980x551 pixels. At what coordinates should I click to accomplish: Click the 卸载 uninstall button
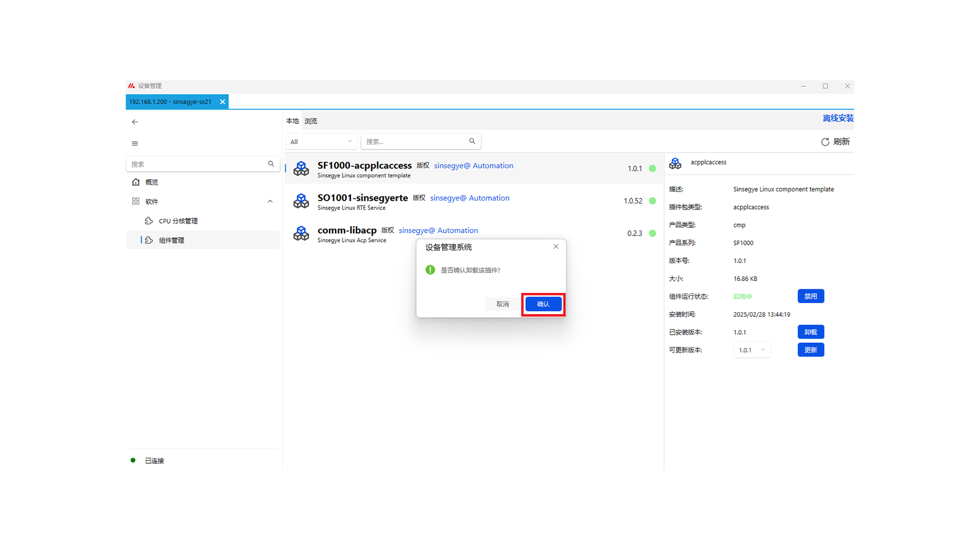811,332
